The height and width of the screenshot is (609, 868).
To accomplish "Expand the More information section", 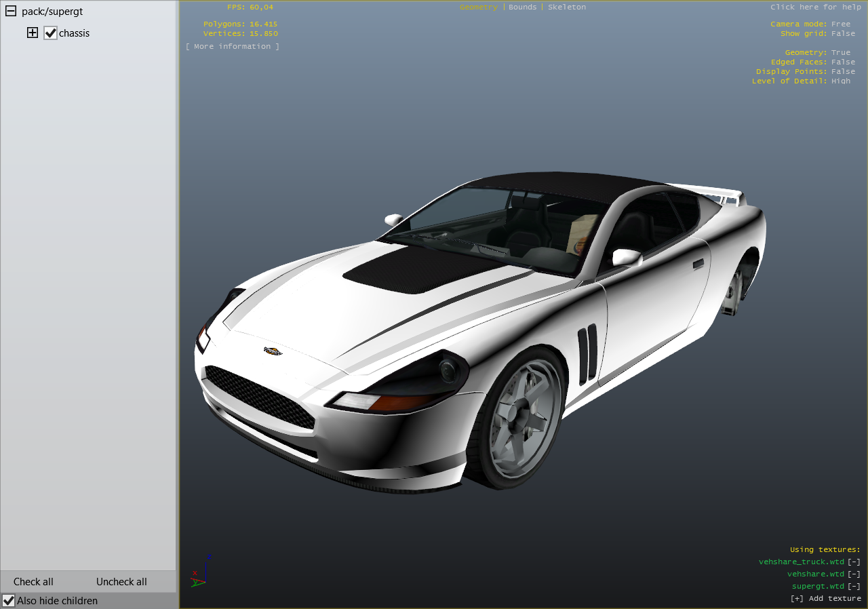I will [233, 46].
